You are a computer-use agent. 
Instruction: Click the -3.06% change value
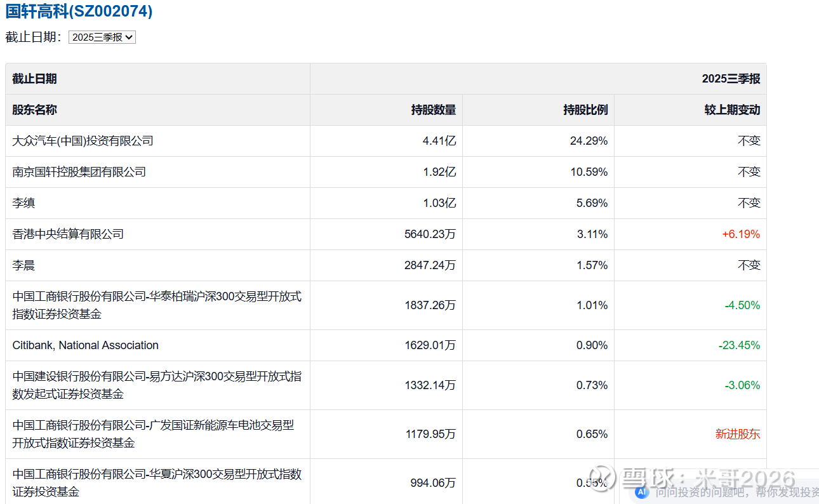(x=742, y=385)
